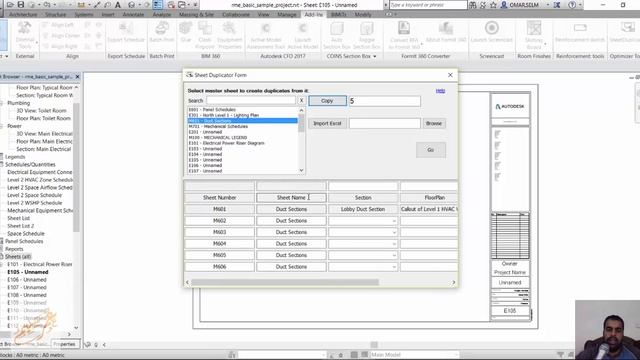The image size is (640, 360).
Task: Open the Section dropdown in row M605
Action: click(x=394, y=255)
